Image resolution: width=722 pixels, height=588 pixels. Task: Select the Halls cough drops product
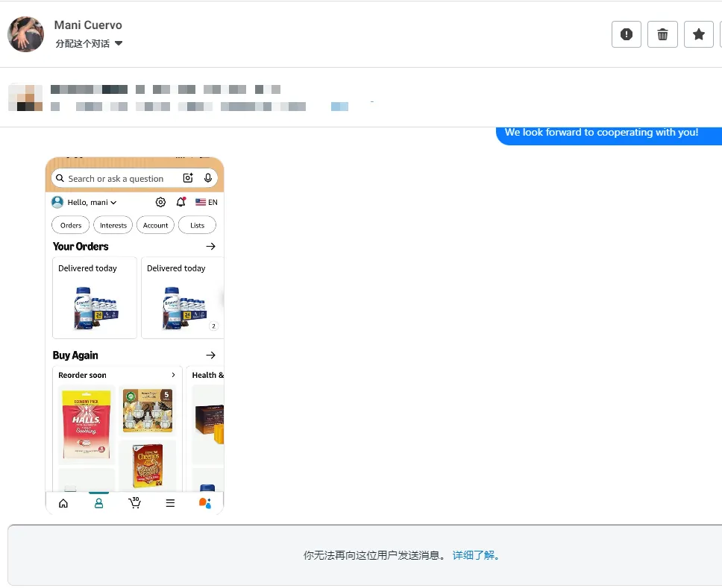(x=86, y=424)
